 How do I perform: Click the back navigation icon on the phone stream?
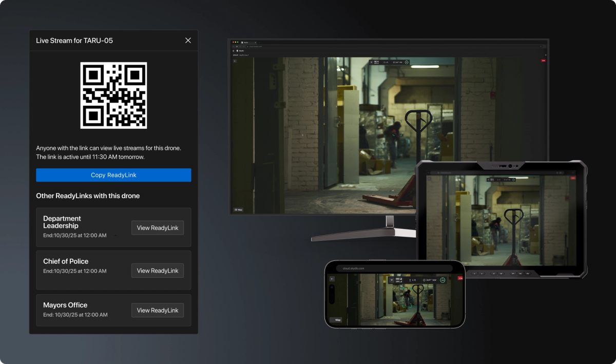click(x=332, y=279)
